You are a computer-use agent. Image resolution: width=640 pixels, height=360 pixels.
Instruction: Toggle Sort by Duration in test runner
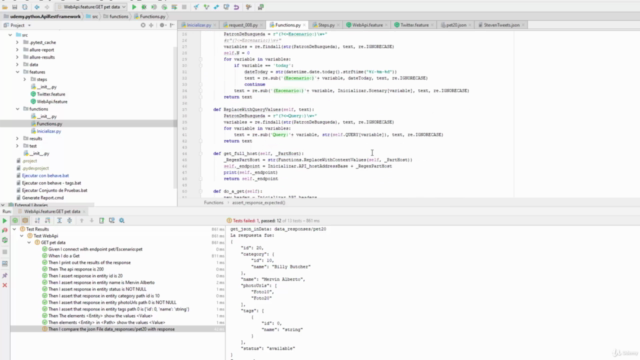point(47,221)
